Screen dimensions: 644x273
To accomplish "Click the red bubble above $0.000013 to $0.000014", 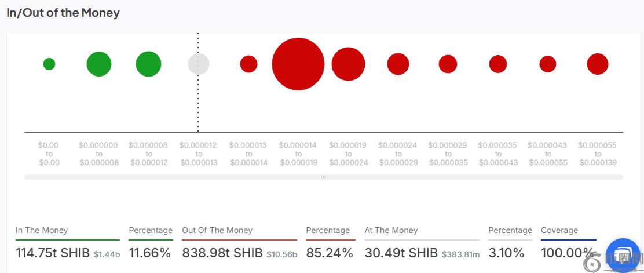I will [248, 64].
